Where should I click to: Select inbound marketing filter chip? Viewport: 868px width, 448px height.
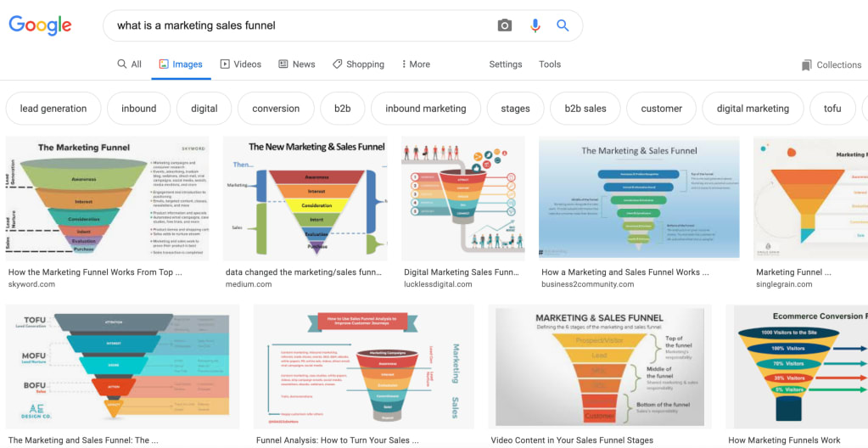(x=426, y=109)
